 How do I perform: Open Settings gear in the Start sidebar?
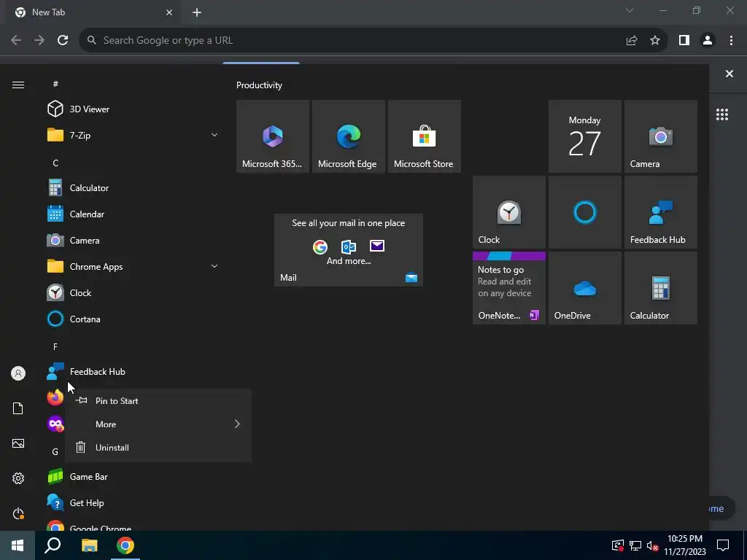pyautogui.click(x=18, y=478)
